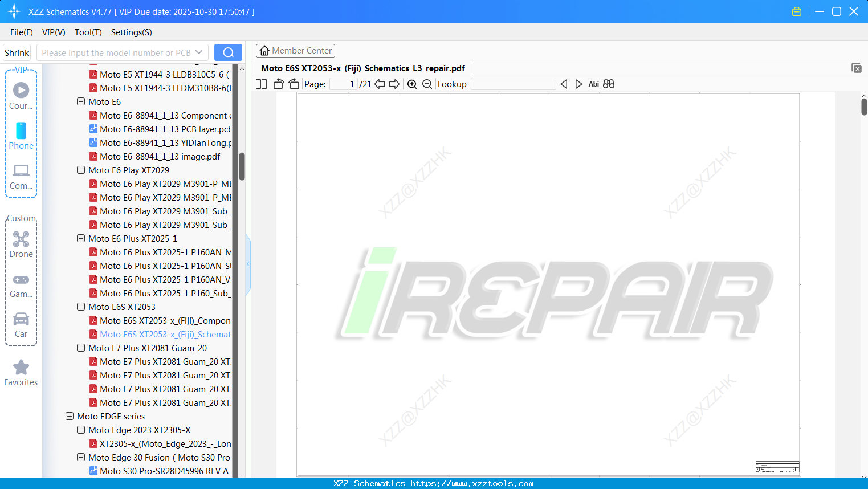Open the Courses section in the VIP sidebar
This screenshot has height=489, width=868.
(x=21, y=96)
